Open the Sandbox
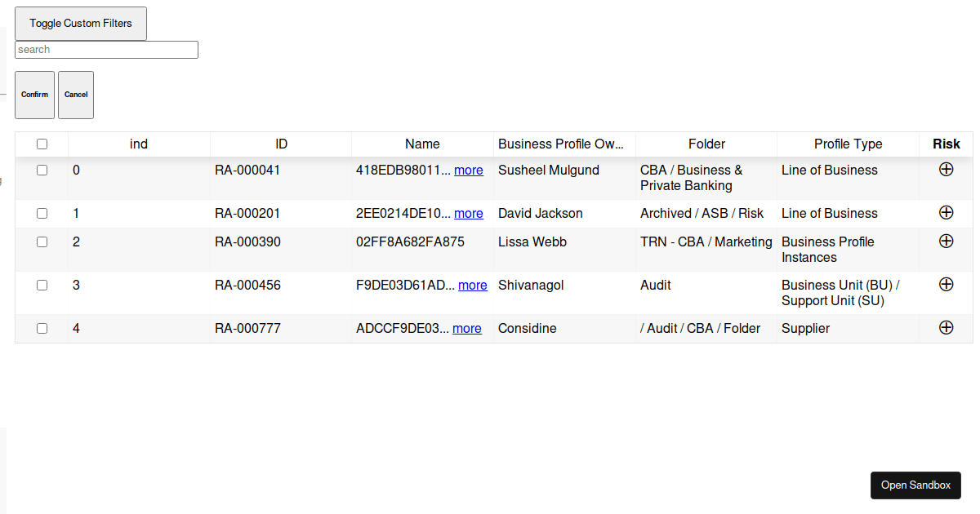Image resolution: width=980 pixels, height=514 pixels. pyautogui.click(x=915, y=485)
